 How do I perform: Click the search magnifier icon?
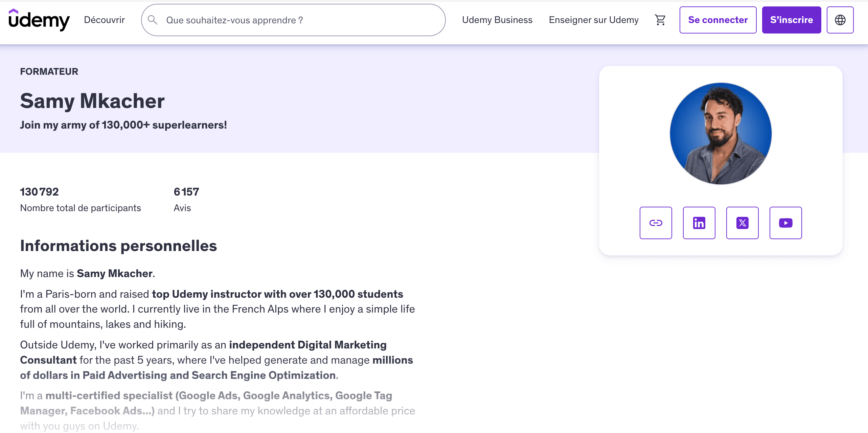[153, 20]
